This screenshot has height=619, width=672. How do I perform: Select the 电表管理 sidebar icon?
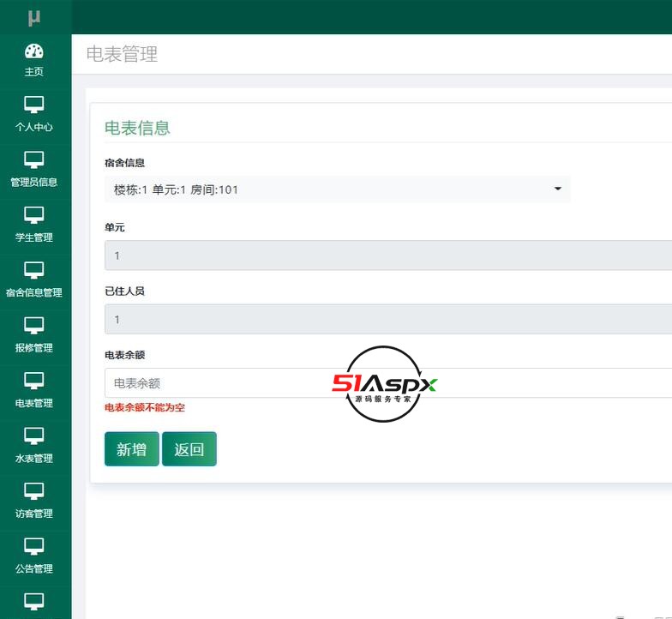[34, 381]
